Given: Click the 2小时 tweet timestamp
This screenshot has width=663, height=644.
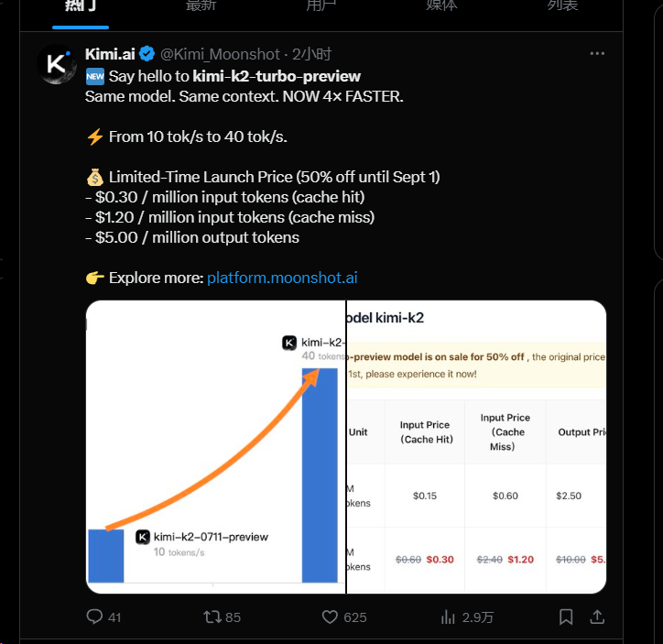Looking at the screenshot, I should (x=312, y=54).
